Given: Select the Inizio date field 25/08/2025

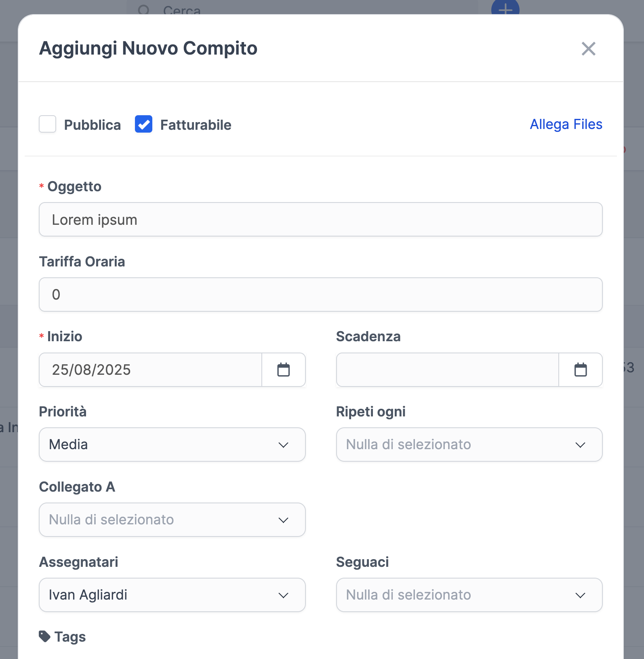Looking at the screenshot, I should tap(150, 370).
